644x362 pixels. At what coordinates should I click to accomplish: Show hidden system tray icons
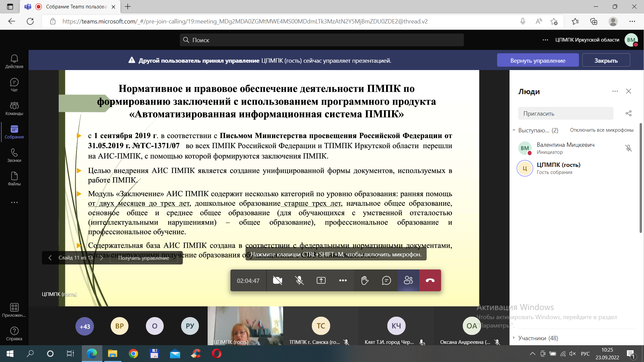coord(532,354)
